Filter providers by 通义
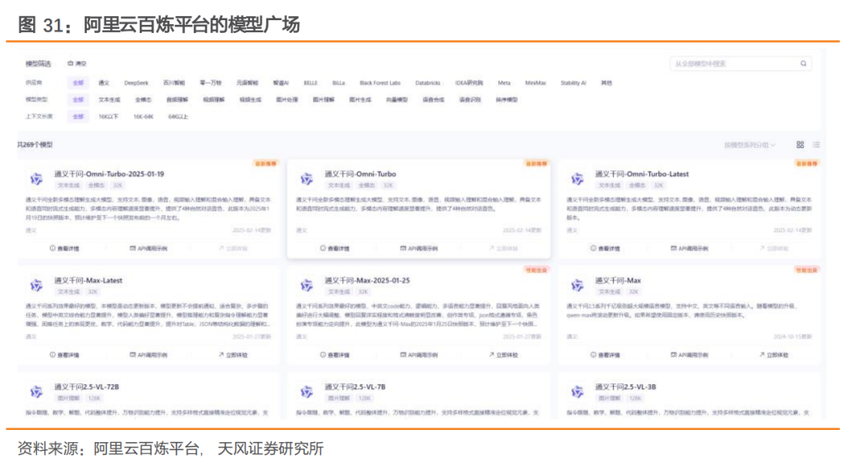Viewport: 868px width, 471px height. (x=104, y=83)
